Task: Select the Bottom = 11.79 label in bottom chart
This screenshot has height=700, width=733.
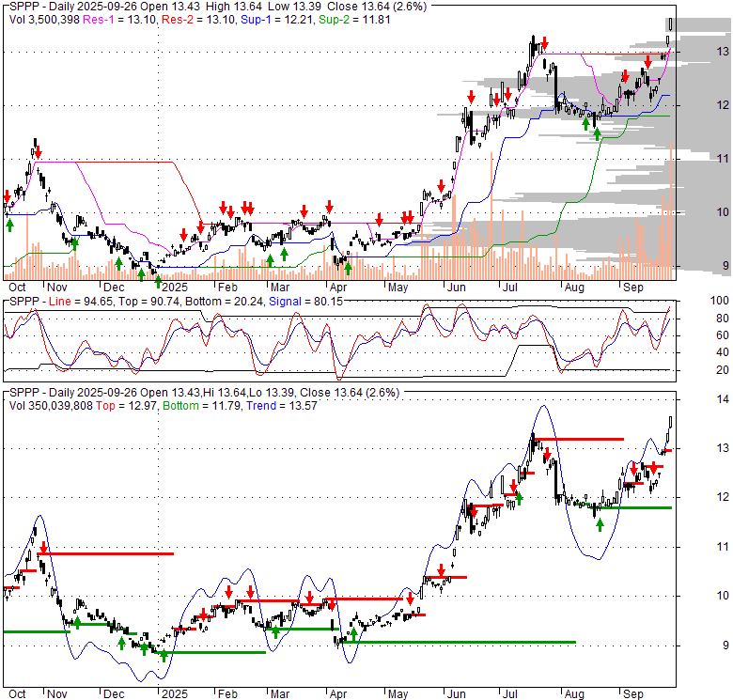Action: point(202,406)
